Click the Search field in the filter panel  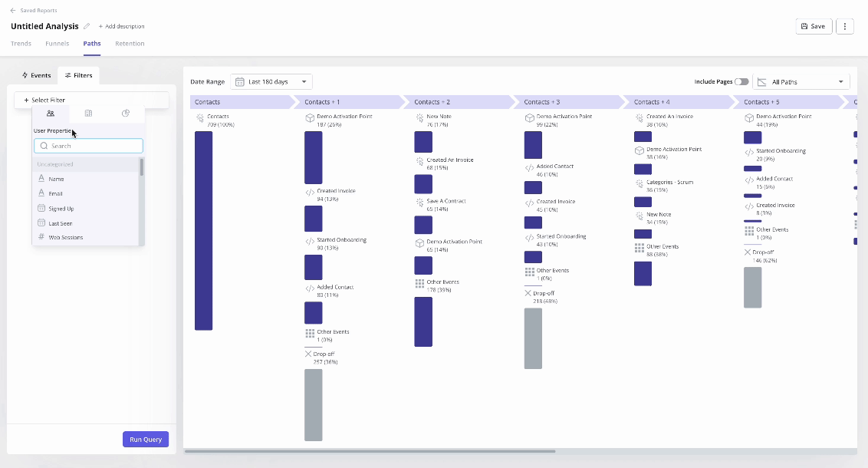pyautogui.click(x=88, y=146)
